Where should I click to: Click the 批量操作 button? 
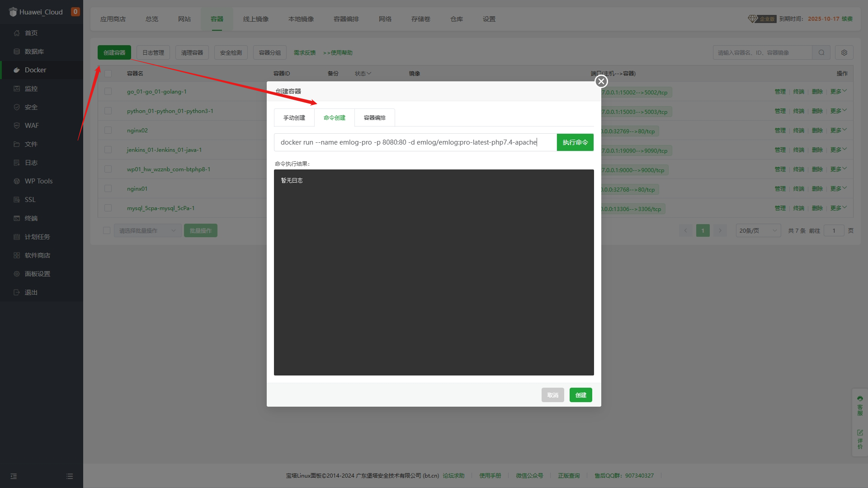[x=201, y=230]
